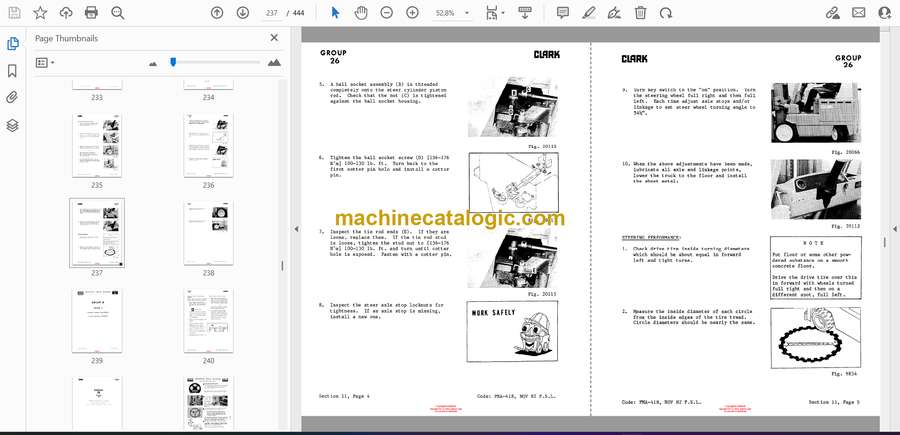Click the "Page Thumbnails" panel title
Screen dimensions: 900x435
[x=67, y=38]
